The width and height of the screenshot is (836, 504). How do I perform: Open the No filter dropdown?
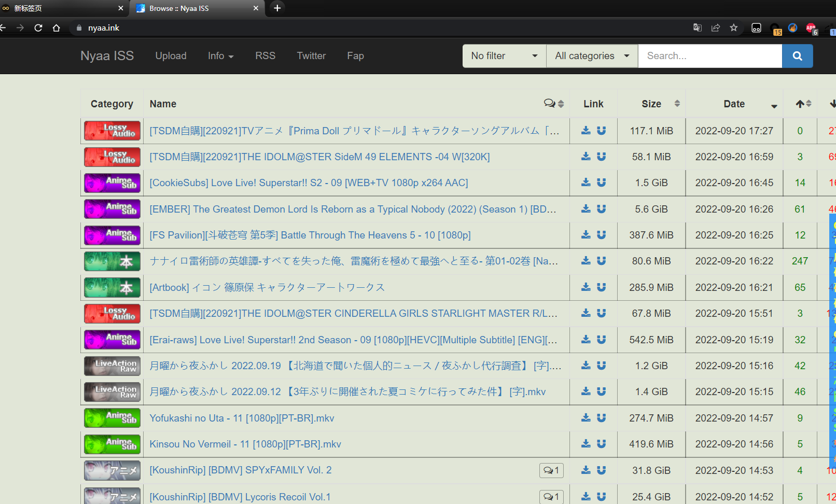click(x=504, y=56)
